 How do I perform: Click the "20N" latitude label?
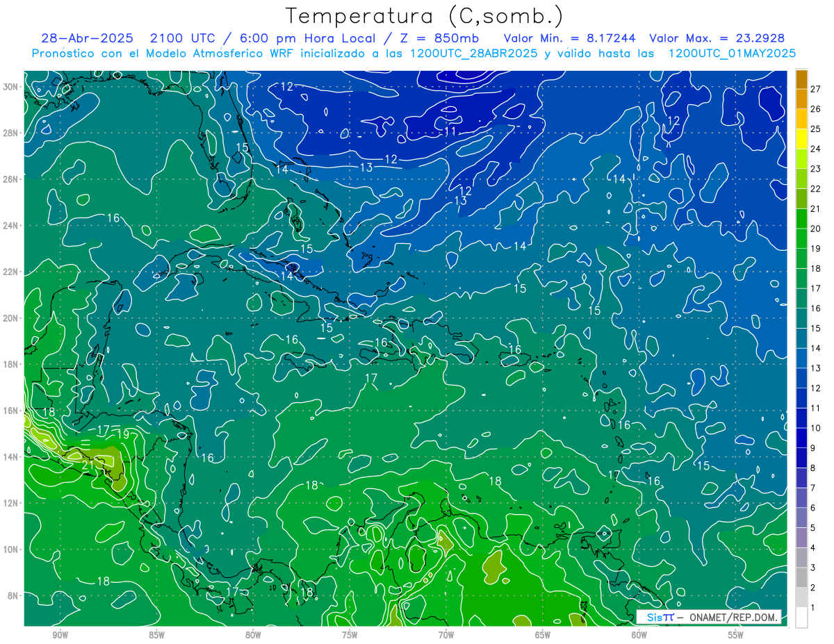pos(12,318)
